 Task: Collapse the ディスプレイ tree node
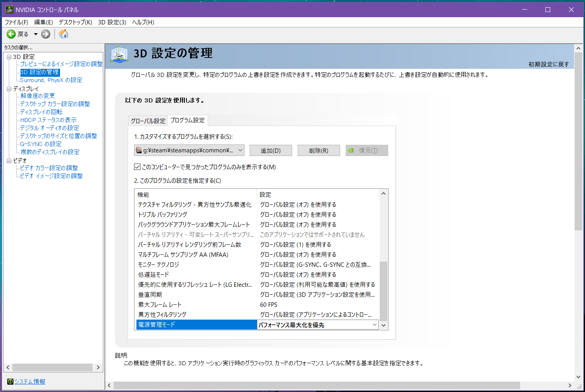[x=9, y=89]
